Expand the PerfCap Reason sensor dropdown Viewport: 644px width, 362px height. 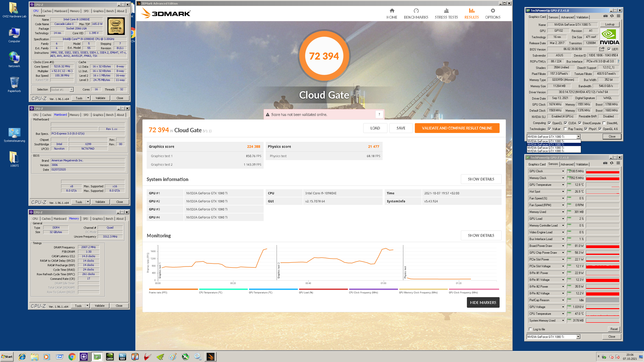(x=563, y=300)
